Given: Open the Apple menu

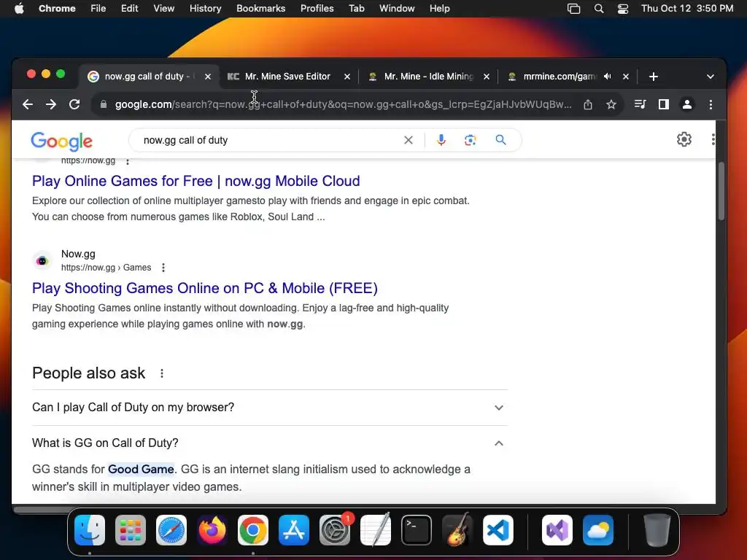Looking at the screenshot, I should 19,9.
